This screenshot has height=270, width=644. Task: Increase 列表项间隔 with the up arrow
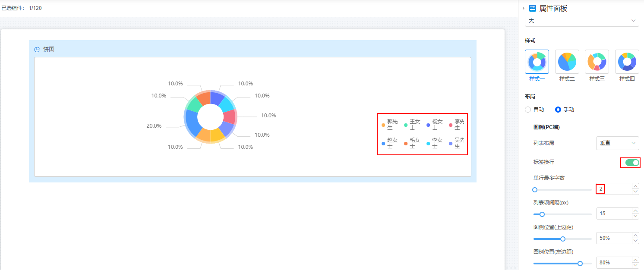pos(635,210)
